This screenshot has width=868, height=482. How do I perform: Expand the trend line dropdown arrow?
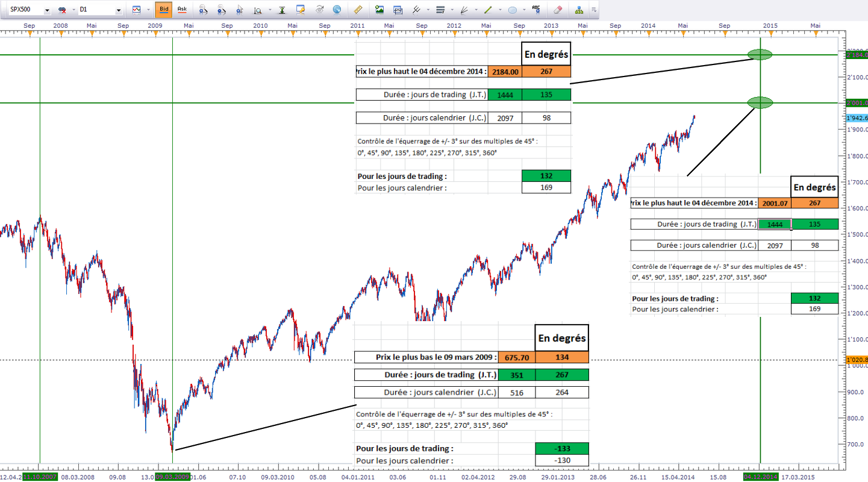tap(500, 10)
